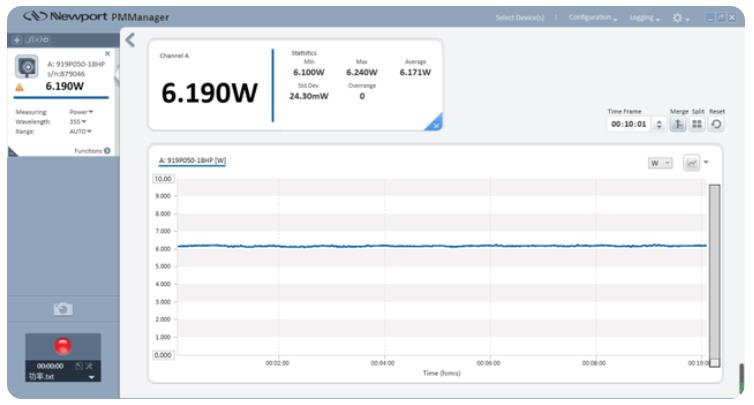This screenshot has height=405, width=754.
Task: Open the Range AUTO dropdown
Action: coord(78,130)
